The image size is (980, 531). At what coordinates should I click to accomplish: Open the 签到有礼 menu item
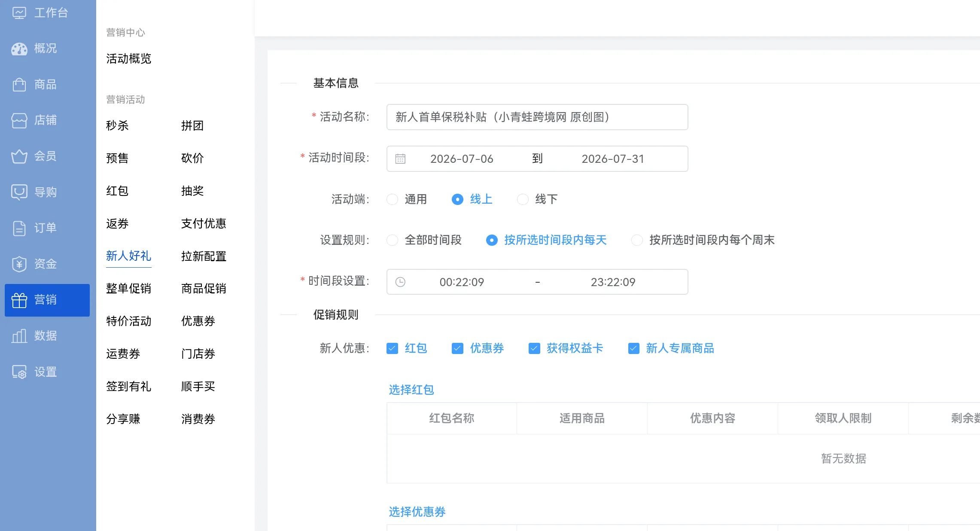point(128,387)
